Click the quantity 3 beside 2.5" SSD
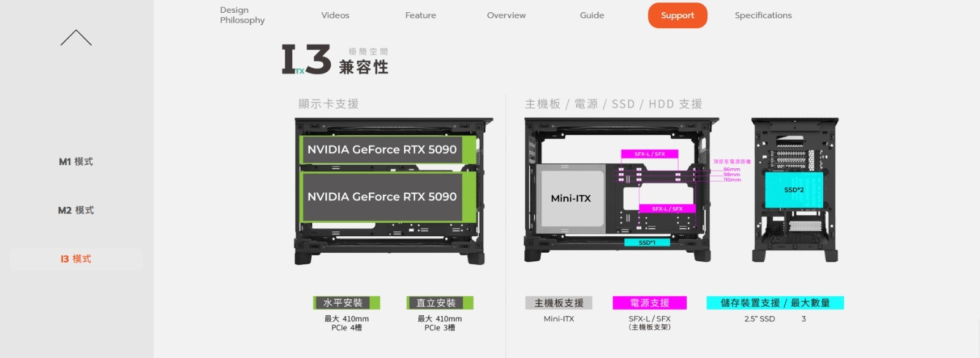The height and width of the screenshot is (358, 980). click(804, 319)
